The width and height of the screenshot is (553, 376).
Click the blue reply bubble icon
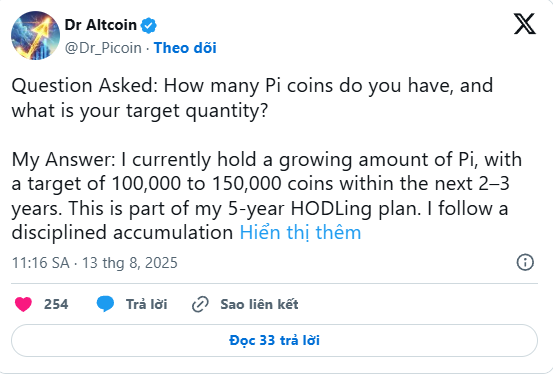tap(105, 304)
